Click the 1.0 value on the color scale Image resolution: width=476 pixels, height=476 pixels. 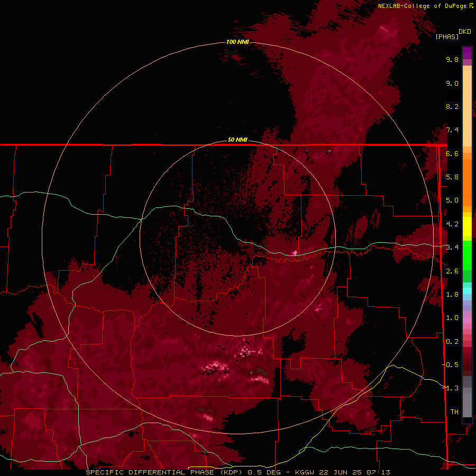click(452, 318)
